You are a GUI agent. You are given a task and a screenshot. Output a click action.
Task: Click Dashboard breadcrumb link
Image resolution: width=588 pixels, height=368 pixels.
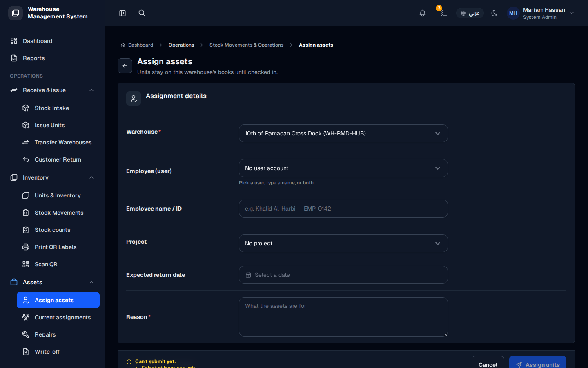coord(137,45)
